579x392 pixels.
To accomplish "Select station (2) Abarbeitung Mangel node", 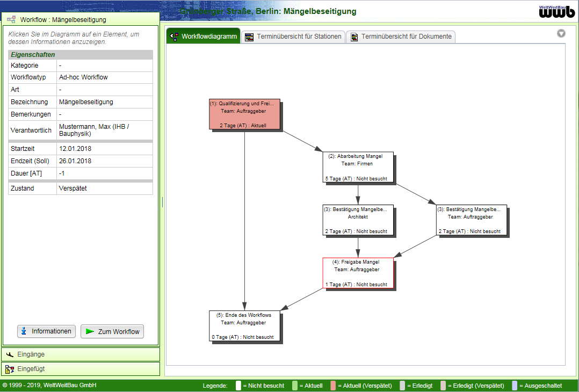I will pyautogui.click(x=358, y=167).
